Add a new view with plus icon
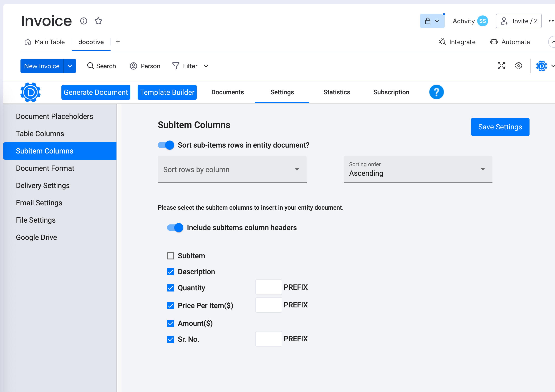This screenshot has width=555, height=392. point(118,42)
